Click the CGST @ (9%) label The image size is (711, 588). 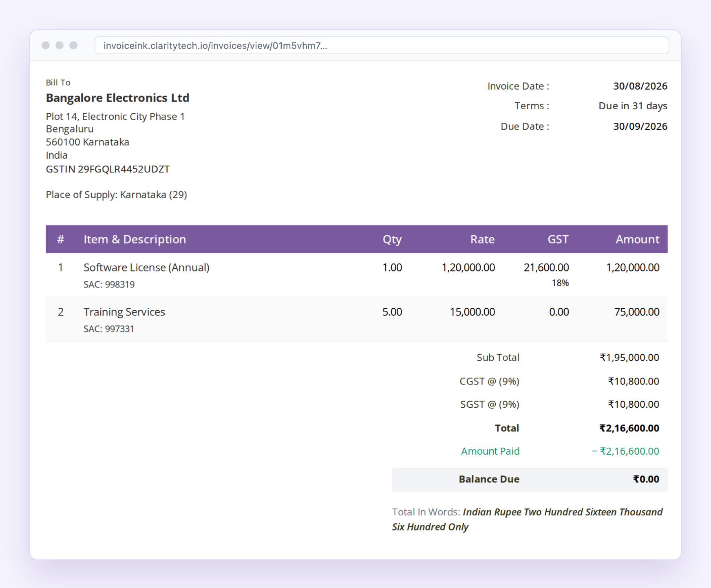point(489,381)
